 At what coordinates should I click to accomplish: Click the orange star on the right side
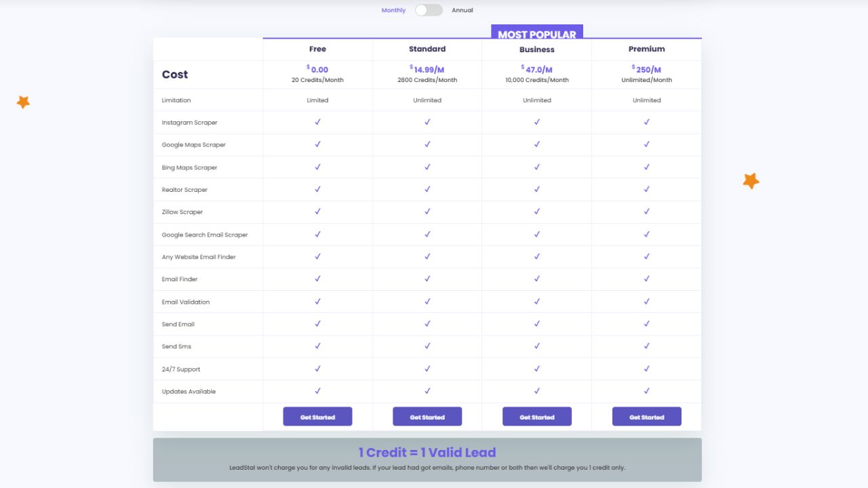coord(751,181)
